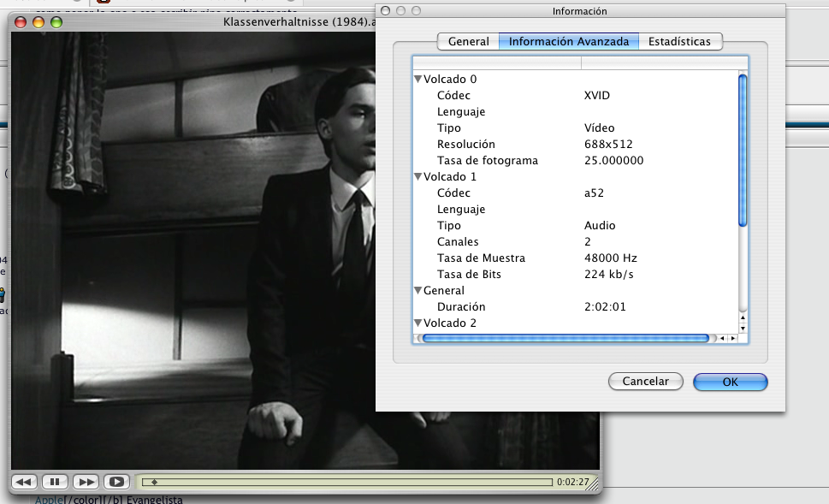
Task: Collapse the Volcado 2 tree node
Action: [417, 323]
